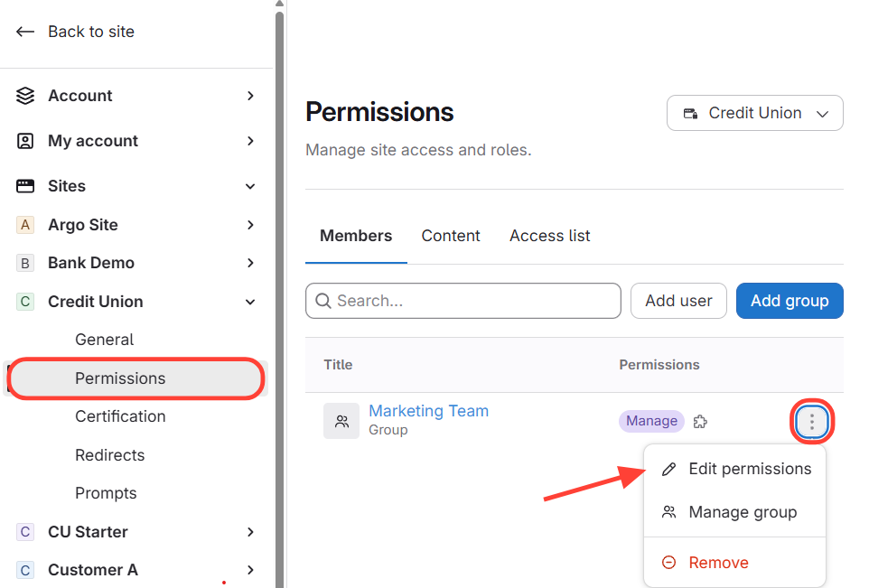Click the puzzle piece icon beside Manage
This screenshot has width=869, height=588.
[x=699, y=421]
